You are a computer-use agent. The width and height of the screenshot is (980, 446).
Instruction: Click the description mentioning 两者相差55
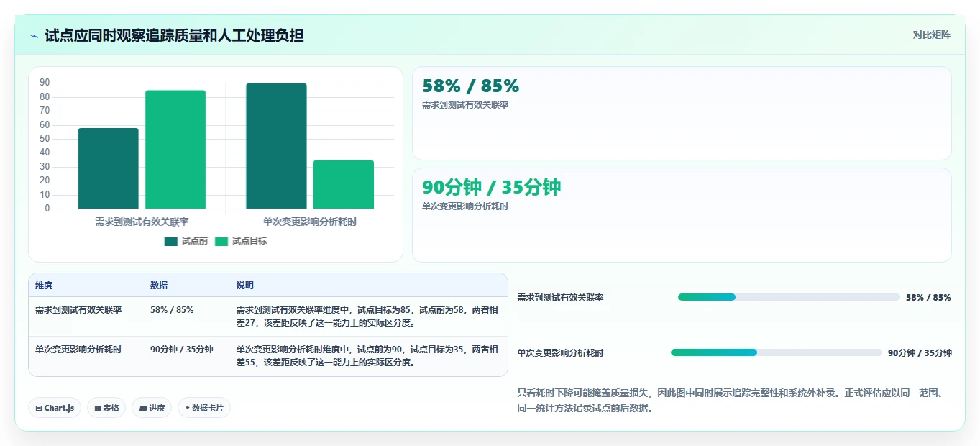click(367, 356)
